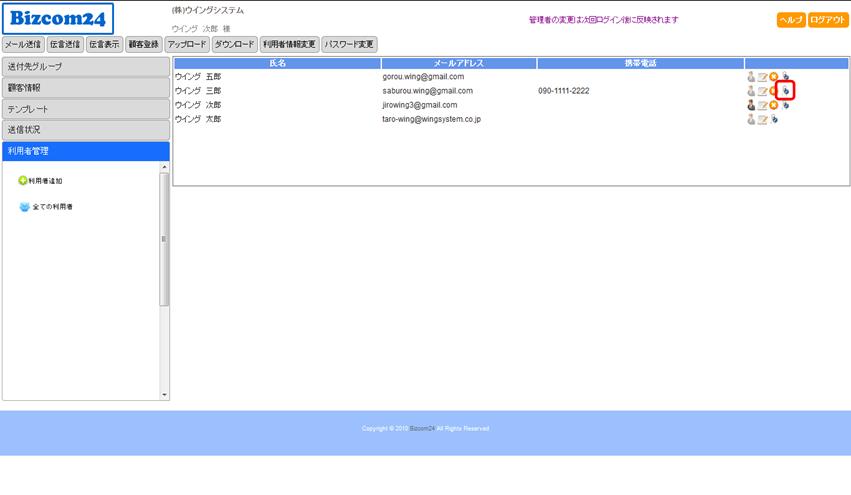Click the dark person icon for ウイング 次郎
This screenshot has height=495, width=851.
coord(751,105)
